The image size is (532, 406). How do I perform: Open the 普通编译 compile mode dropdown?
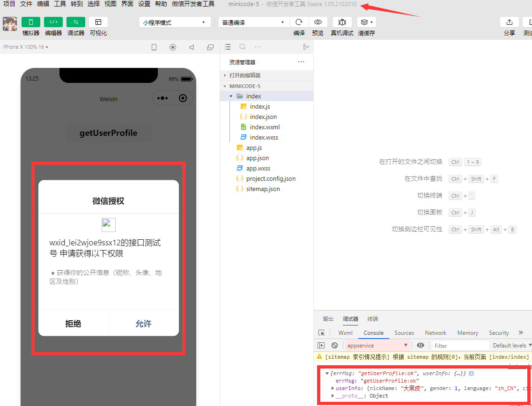tap(254, 22)
